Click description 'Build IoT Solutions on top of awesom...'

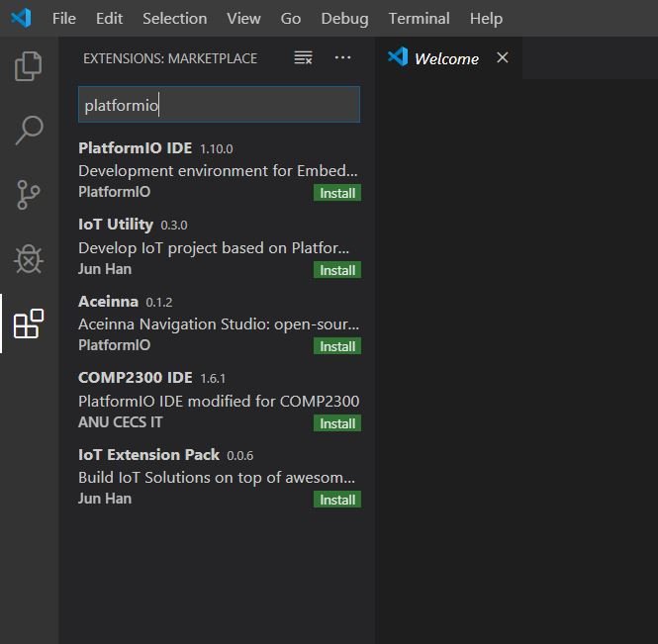217,478
